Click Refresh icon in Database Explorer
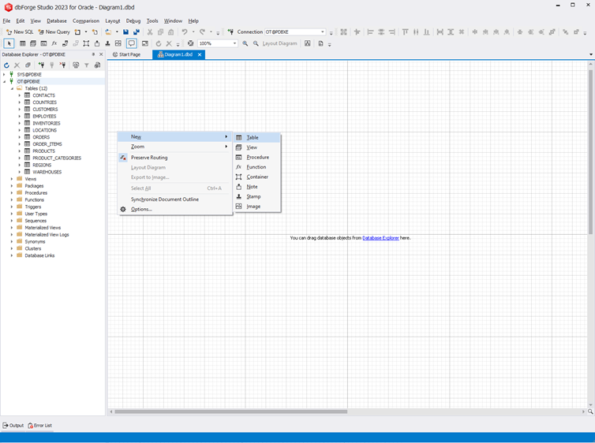595x443 pixels. (x=6, y=65)
